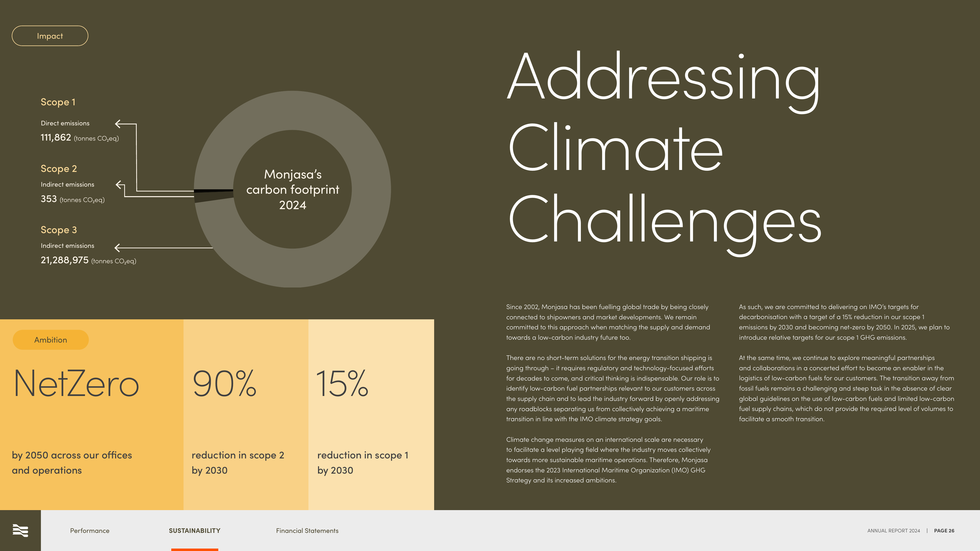Select the value 353 tonnes CO2eq
This screenshot has width=980, height=551.
pos(72,199)
